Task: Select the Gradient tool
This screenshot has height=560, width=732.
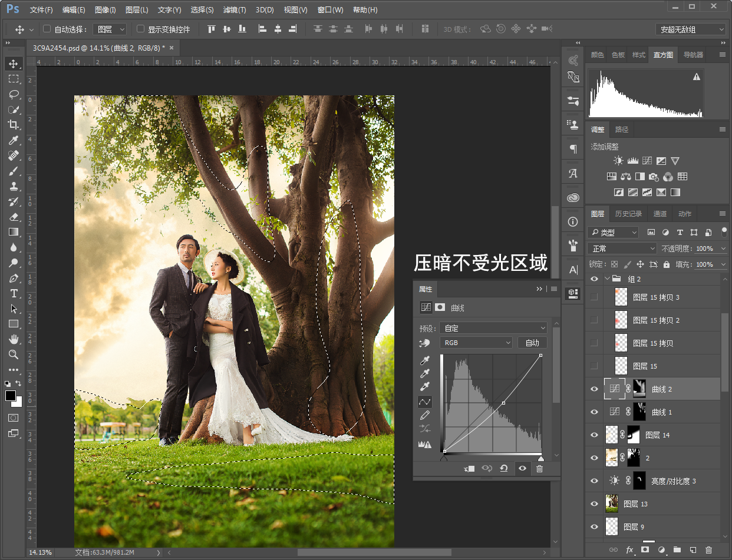Action: click(x=13, y=232)
